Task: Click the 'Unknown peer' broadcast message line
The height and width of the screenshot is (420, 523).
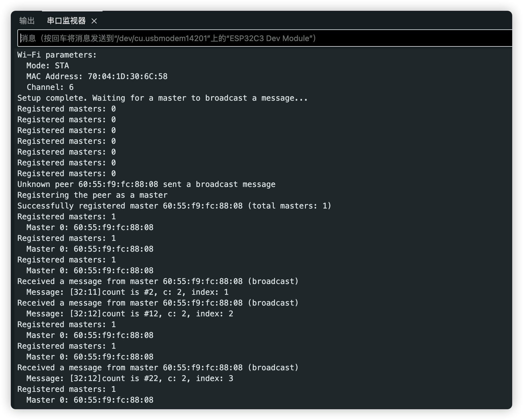Action: 146,185
